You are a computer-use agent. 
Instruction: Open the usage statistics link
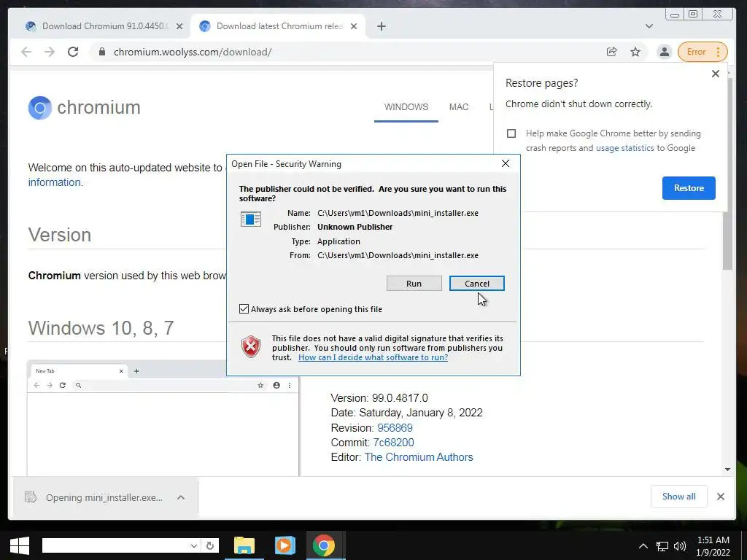tap(624, 148)
